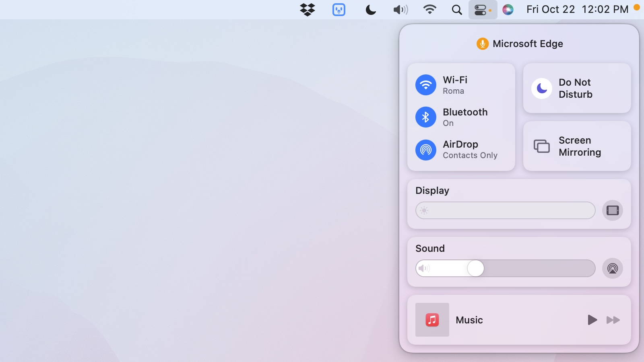This screenshot has height=362, width=644.
Task: Open AirDrop Contacts Only options
Action: coord(470,149)
